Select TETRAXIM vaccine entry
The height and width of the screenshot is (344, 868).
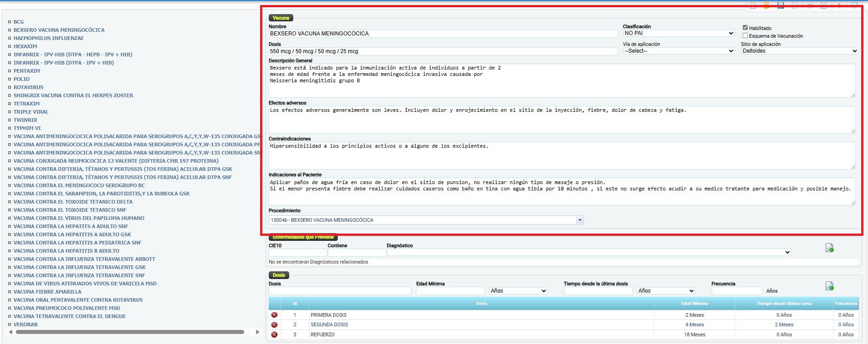(26, 104)
